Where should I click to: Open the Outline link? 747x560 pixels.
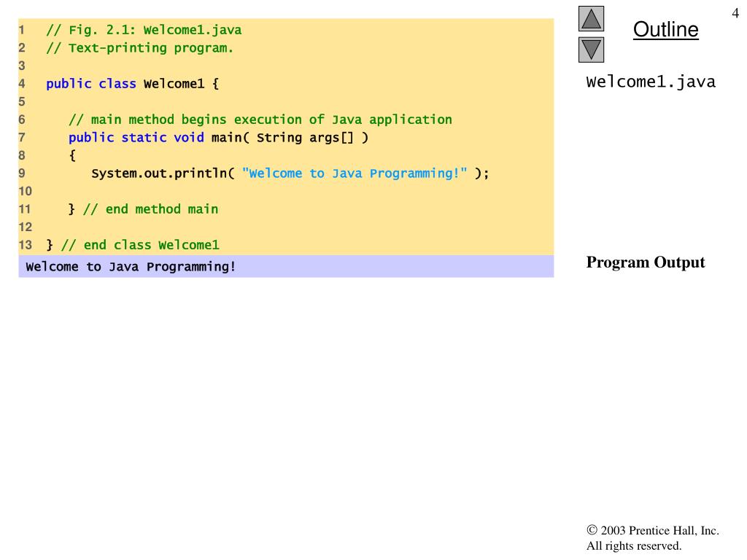point(665,30)
